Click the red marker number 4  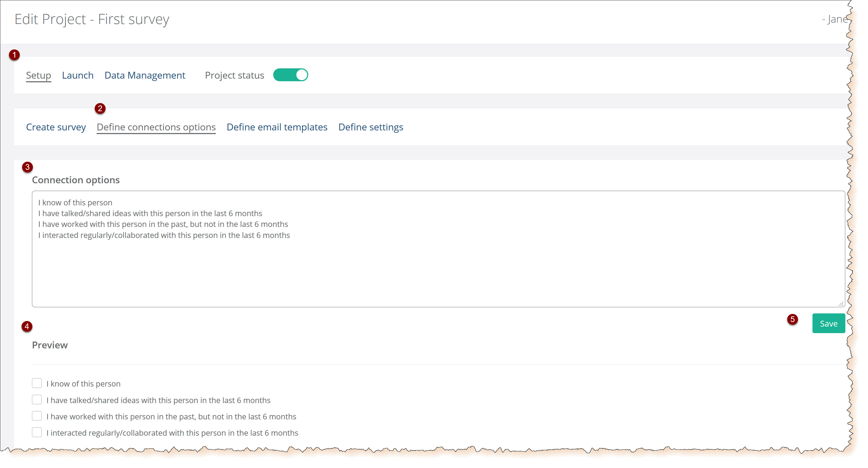click(27, 326)
